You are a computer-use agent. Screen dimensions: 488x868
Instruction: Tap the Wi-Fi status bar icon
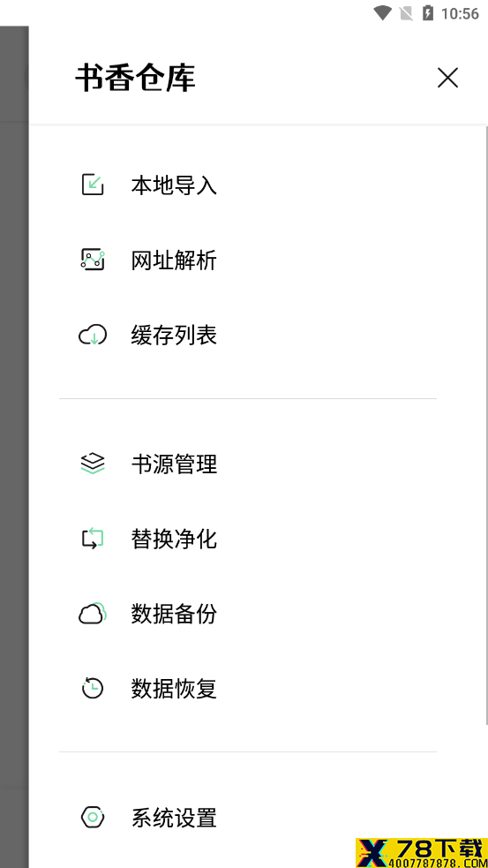point(382,12)
